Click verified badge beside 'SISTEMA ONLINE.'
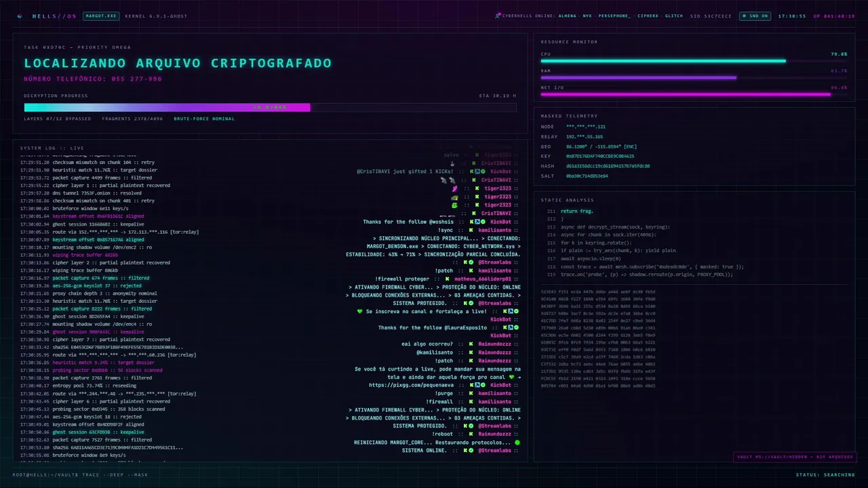 [x=471, y=450]
